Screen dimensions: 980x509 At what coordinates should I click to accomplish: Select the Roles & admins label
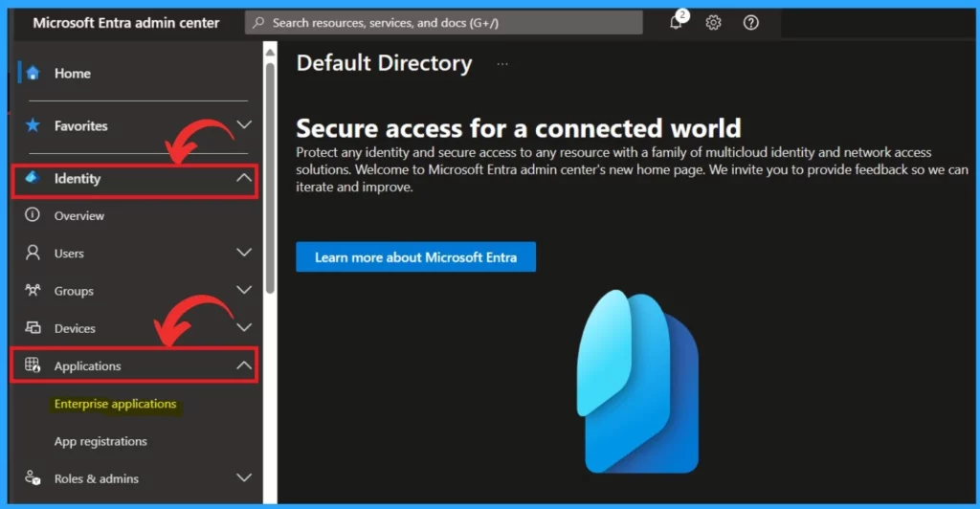tap(97, 478)
